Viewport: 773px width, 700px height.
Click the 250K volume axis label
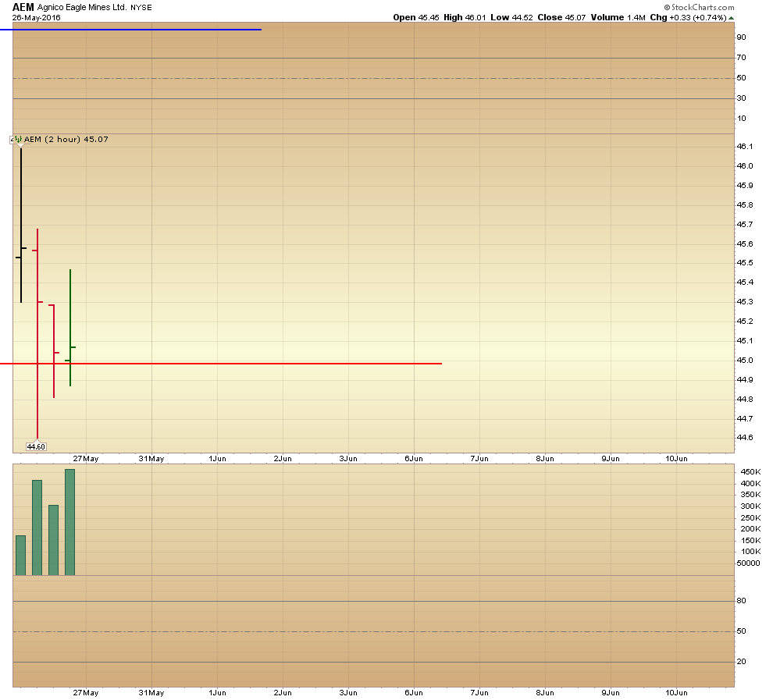(750, 517)
